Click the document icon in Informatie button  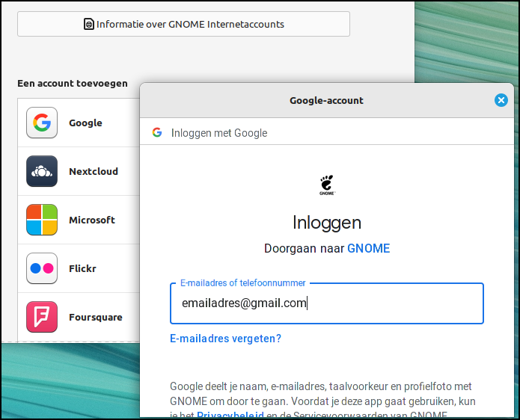88,24
